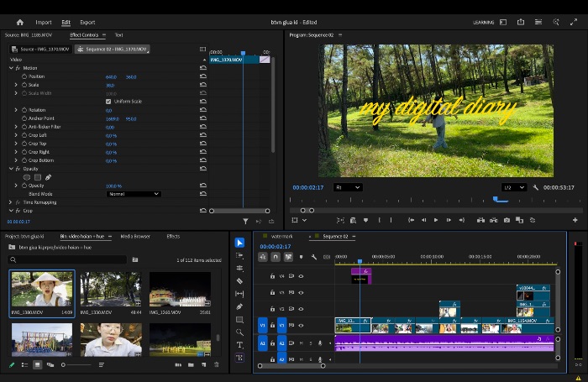Viewport: 588px width, 382px height.
Task: Select the Razor tool in timeline toolbar
Action: 239,280
